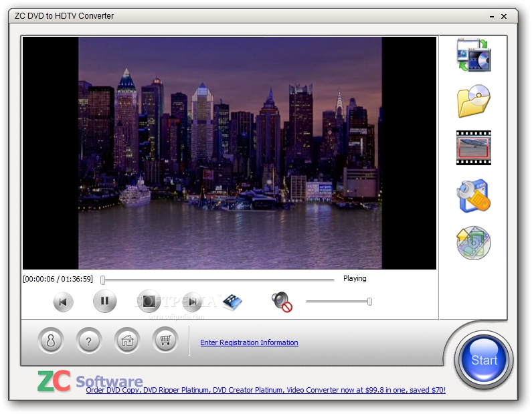Click the elapsed time display text

coord(58,279)
